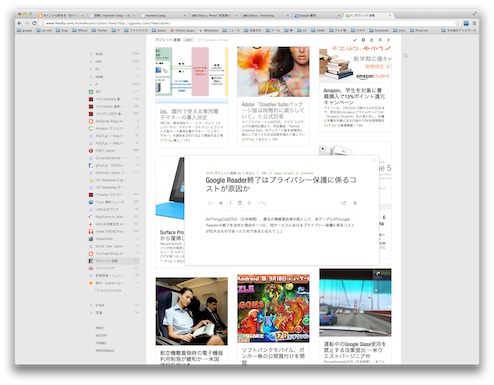Screen dimensions: 494x385
Task: Open the PREFERENCES link in the sidebar
Action: point(105,351)
